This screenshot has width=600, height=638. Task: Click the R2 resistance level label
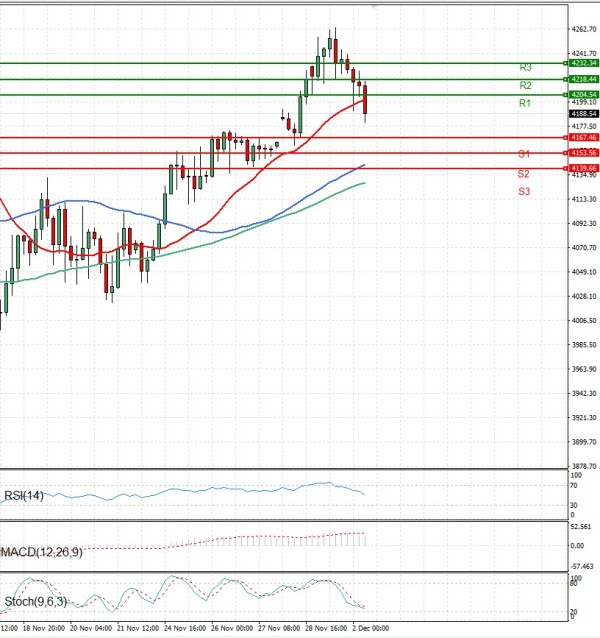click(x=525, y=86)
